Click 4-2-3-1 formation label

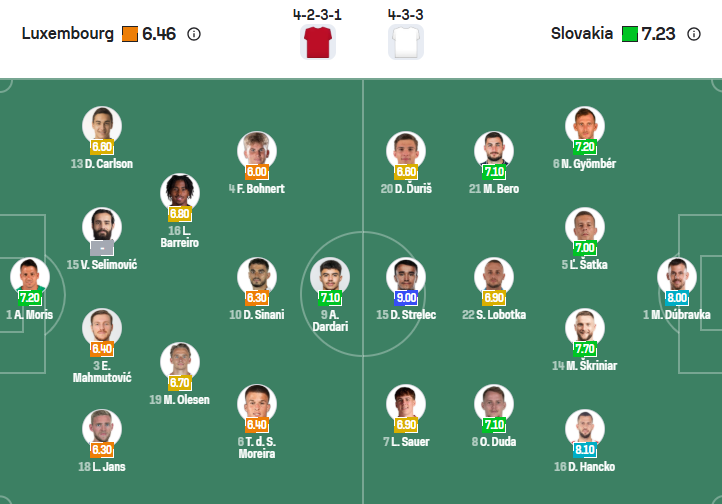coord(317,15)
